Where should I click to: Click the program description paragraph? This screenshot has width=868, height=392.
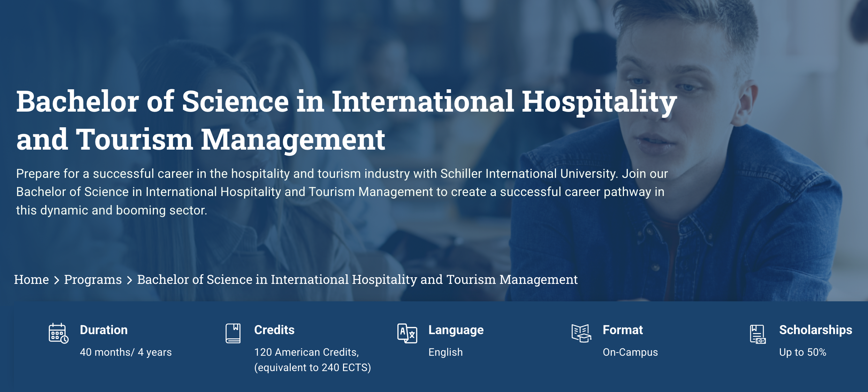[342, 192]
